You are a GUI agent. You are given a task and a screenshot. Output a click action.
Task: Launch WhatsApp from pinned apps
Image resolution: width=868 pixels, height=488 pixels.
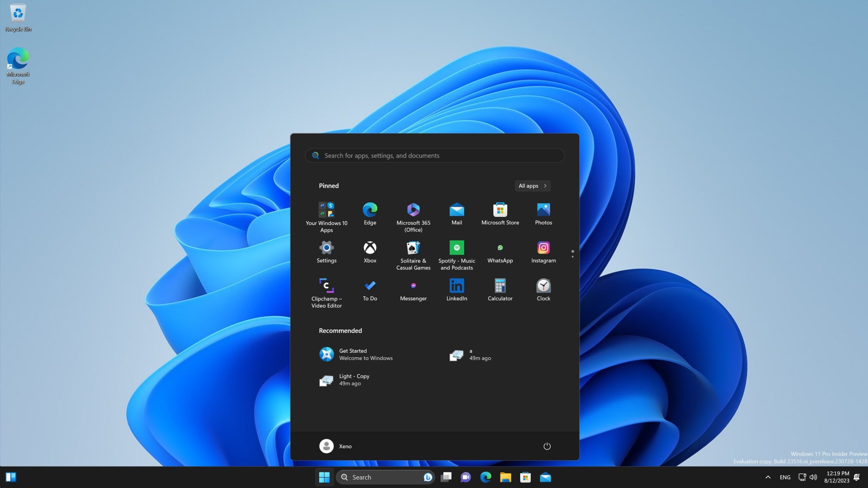[500, 252]
